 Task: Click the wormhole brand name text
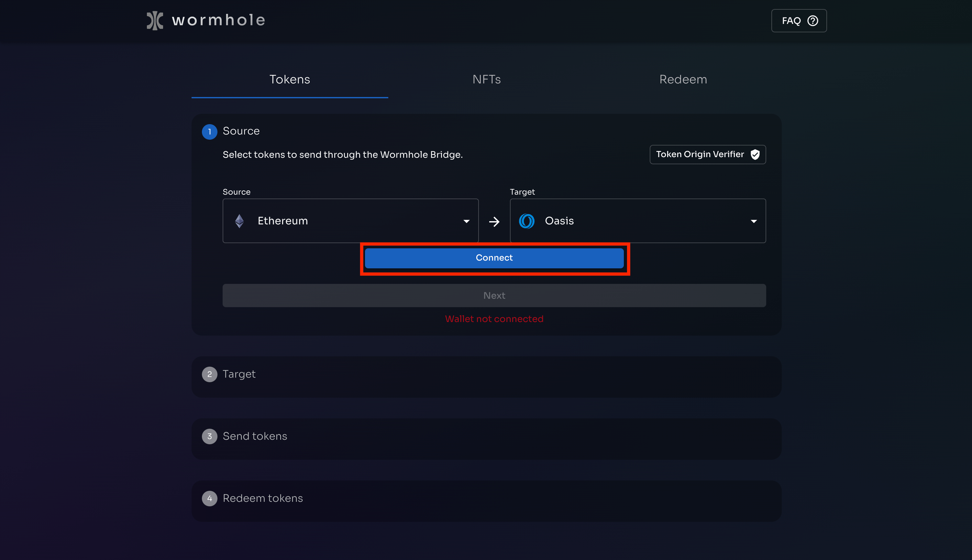tap(218, 20)
